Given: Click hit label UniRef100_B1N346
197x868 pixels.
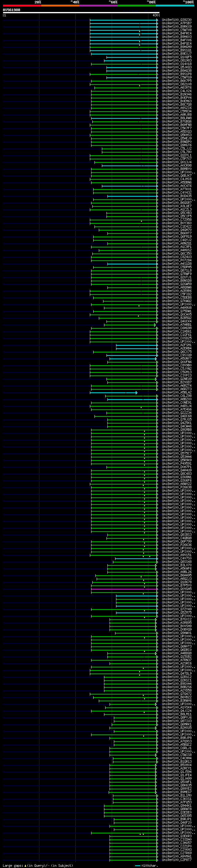Looking at the screenshot, I should pyautogui.click(x=176, y=95).
